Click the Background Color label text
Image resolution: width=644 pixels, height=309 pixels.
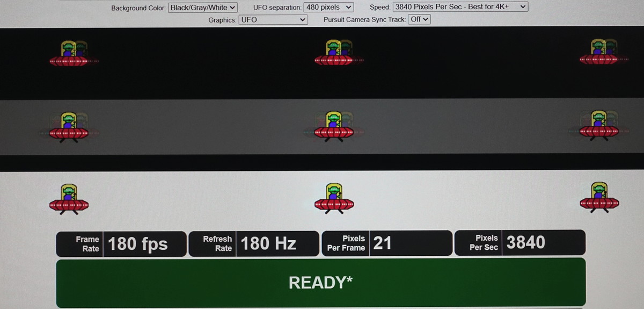(x=138, y=8)
